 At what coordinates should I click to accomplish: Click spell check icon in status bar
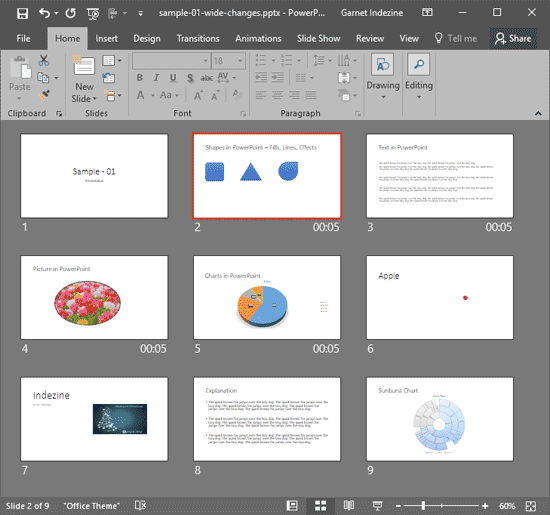[x=140, y=506]
